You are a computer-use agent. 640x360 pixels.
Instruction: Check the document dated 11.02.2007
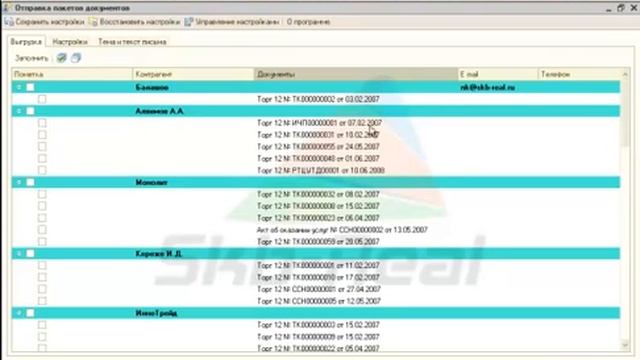(x=42, y=265)
